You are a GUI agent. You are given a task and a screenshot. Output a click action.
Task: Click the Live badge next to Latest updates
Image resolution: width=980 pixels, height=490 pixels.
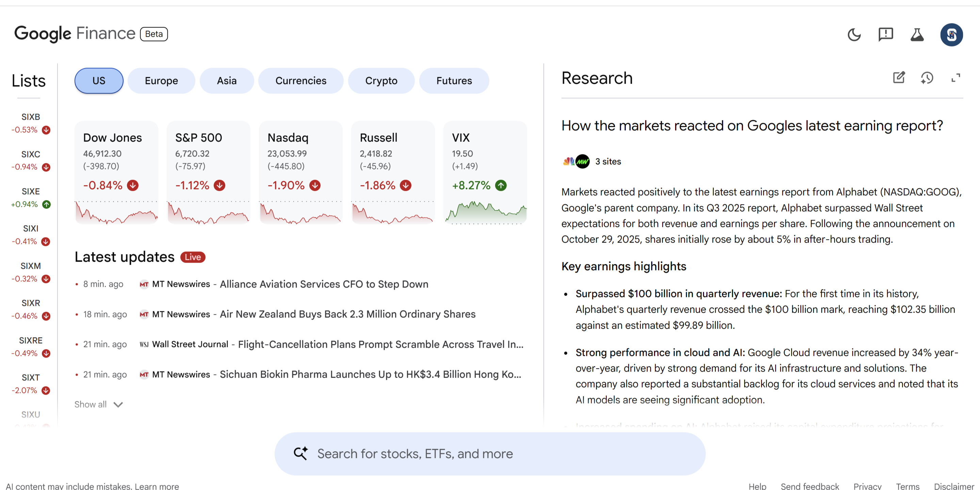click(x=193, y=257)
